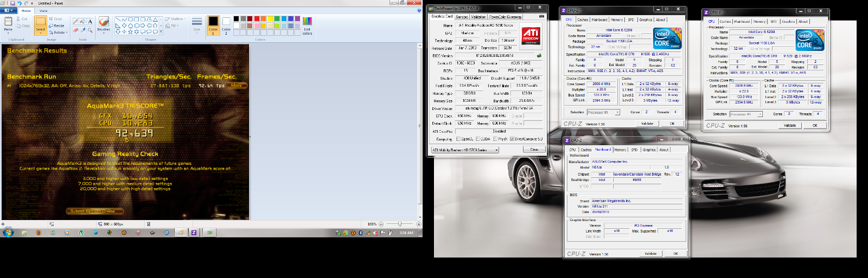Click the Bluetooth icon in the system tray
Viewport: 868px width, 278px height.
tap(360, 232)
